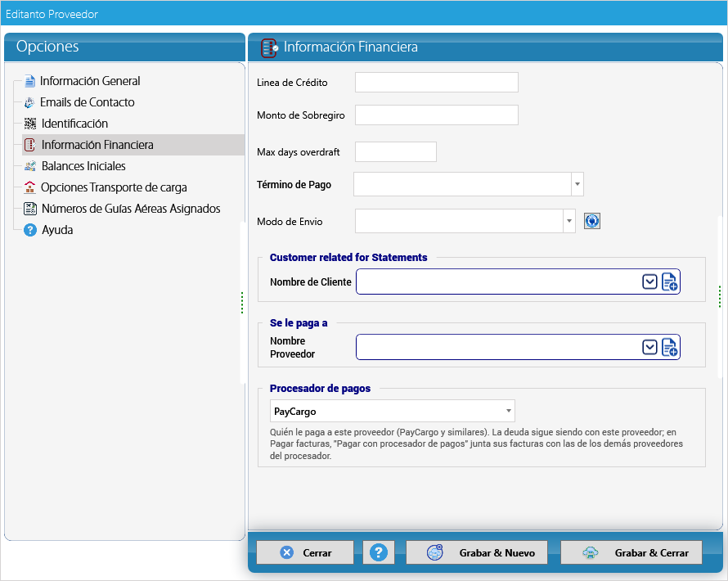Click Grabar & Cerrar button
This screenshot has height=581, width=728.
631,552
